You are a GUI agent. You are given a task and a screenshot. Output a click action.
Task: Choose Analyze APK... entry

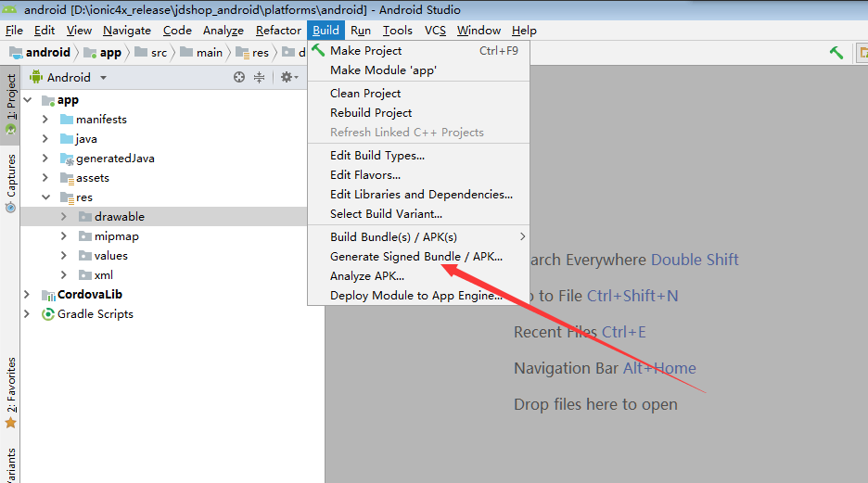[x=418, y=276]
